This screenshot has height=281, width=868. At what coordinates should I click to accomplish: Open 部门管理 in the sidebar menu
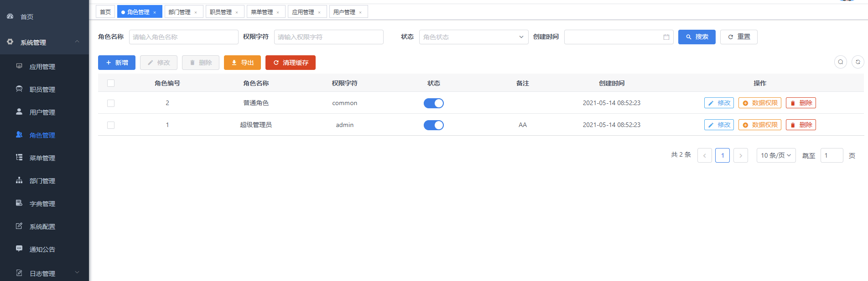click(x=42, y=181)
